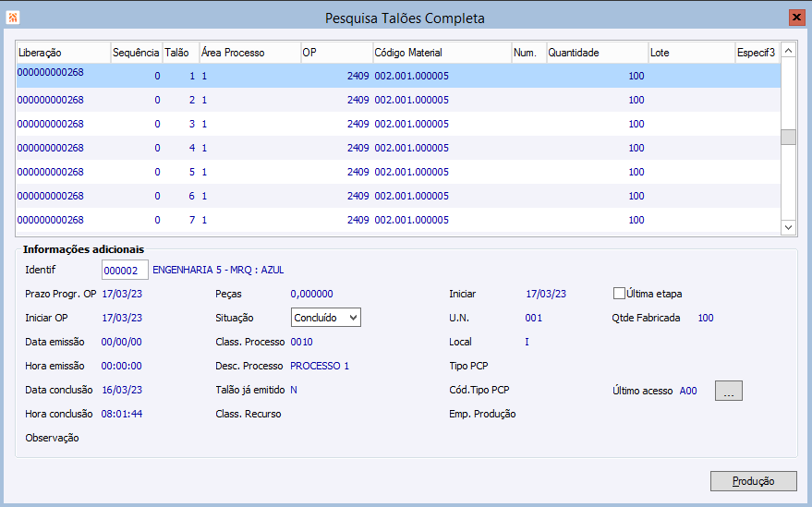Click the Prazo Progr. OP date 17/03/23
Image resolution: width=812 pixels, height=507 pixels.
(122, 294)
